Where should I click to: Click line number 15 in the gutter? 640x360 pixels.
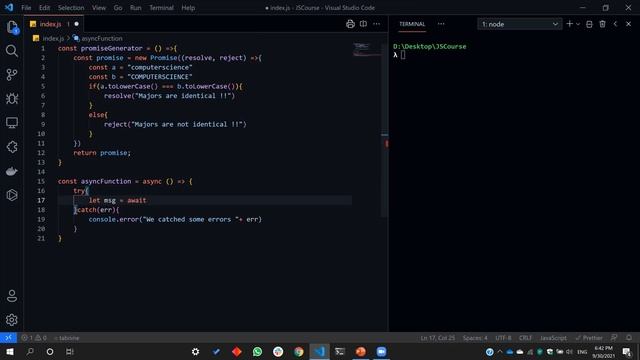tap(41, 181)
